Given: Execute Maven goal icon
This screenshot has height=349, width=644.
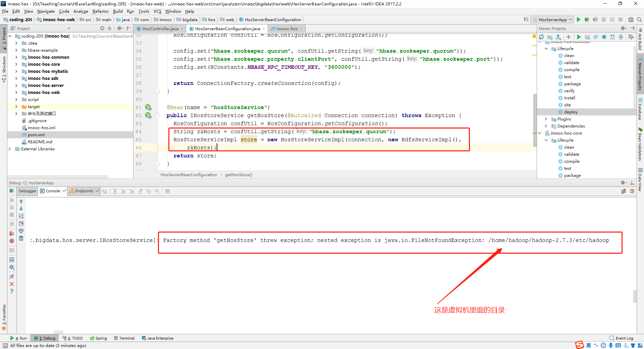Looking at the screenshot, I should pos(587,37).
